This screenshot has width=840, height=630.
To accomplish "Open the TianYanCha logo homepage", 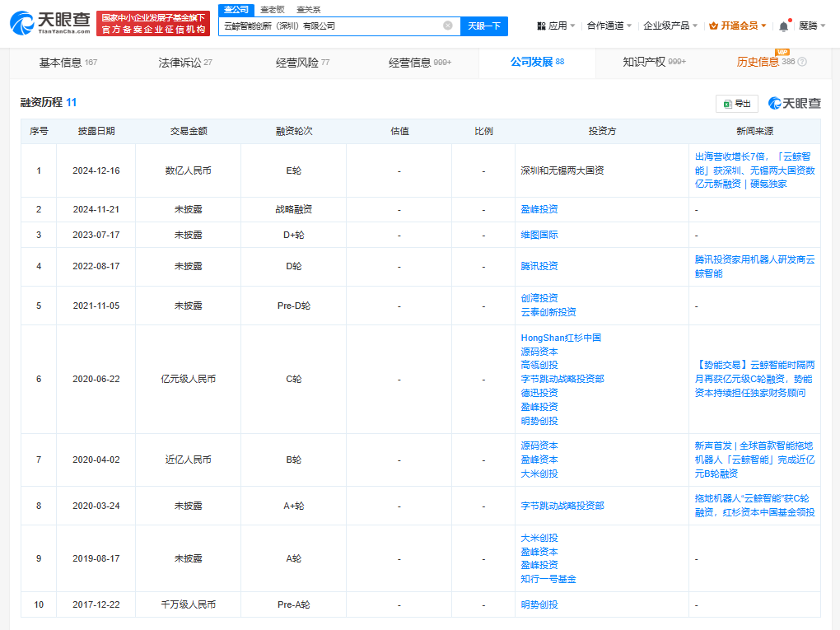I will pos(50,23).
